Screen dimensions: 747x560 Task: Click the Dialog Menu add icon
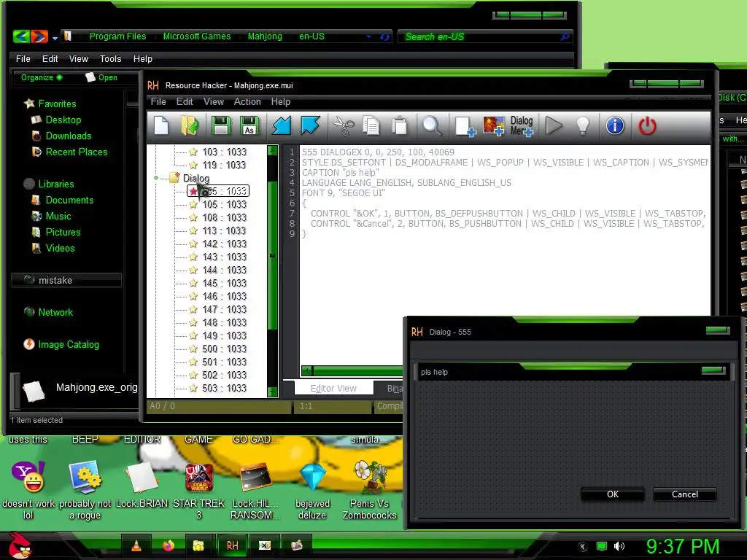(x=522, y=126)
